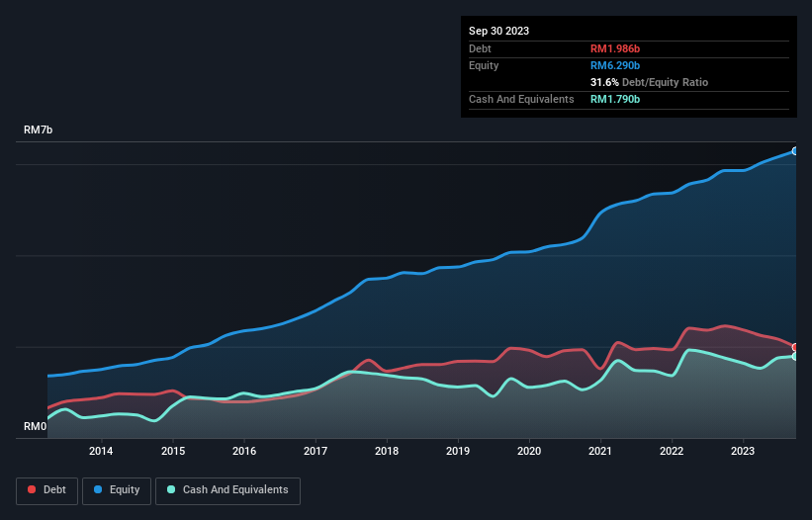Click the RM7b y-axis label

38,130
